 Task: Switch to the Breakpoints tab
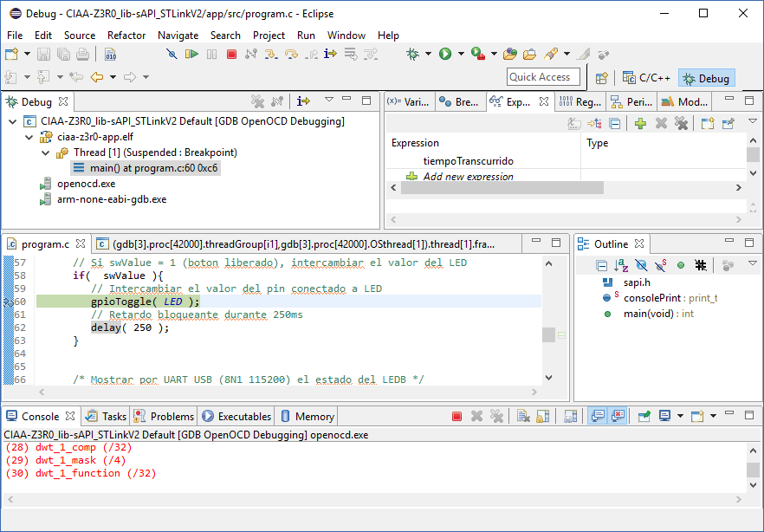[459, 102]
